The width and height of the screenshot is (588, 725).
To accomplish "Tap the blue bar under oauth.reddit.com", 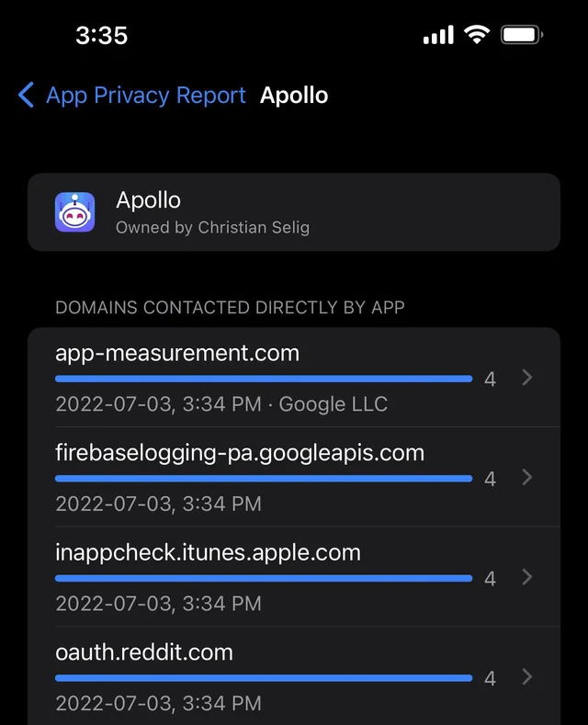I will tap(264, 678).
